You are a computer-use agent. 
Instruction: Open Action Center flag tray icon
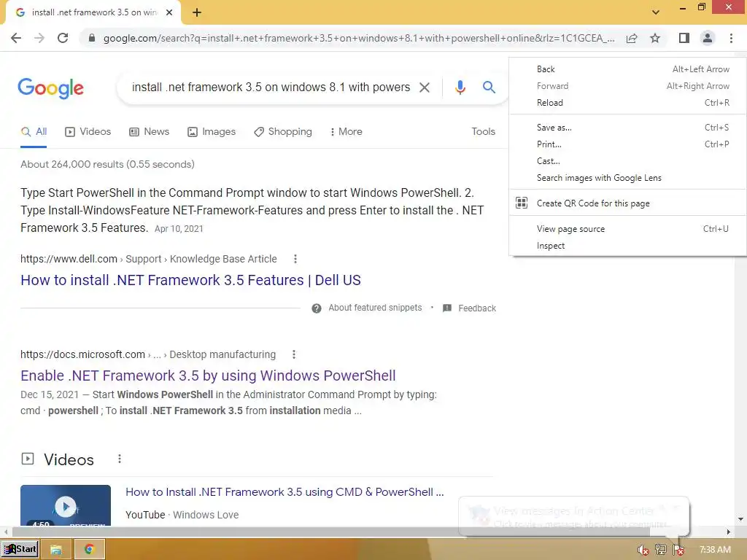pos(678,550)
